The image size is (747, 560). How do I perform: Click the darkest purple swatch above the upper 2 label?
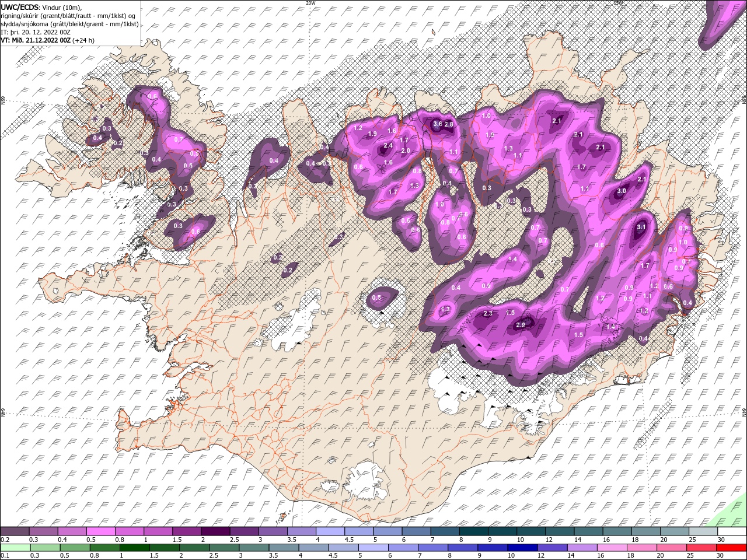coord(215,531)
